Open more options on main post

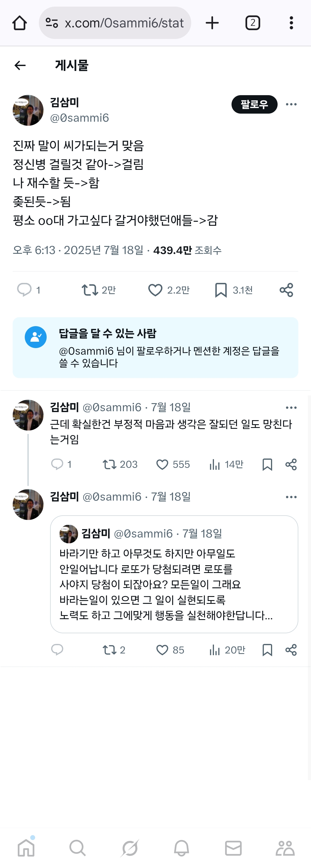point(291,104)
